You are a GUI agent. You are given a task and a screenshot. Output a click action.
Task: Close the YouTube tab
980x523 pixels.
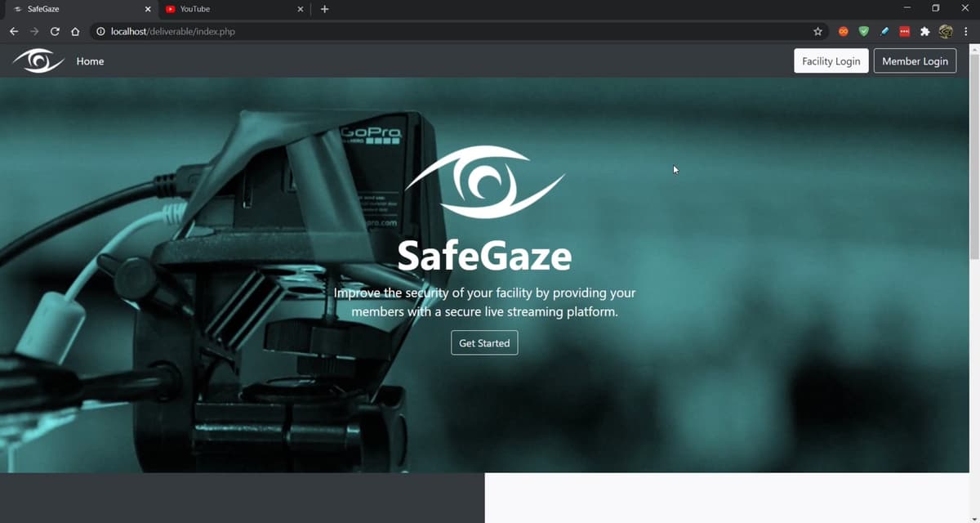(x=301, y=10)
